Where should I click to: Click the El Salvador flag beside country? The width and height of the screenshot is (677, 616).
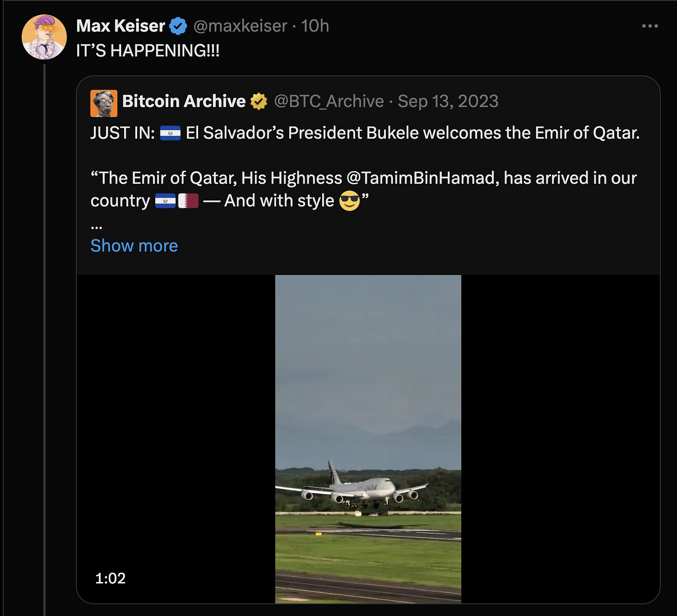(165, 201)
